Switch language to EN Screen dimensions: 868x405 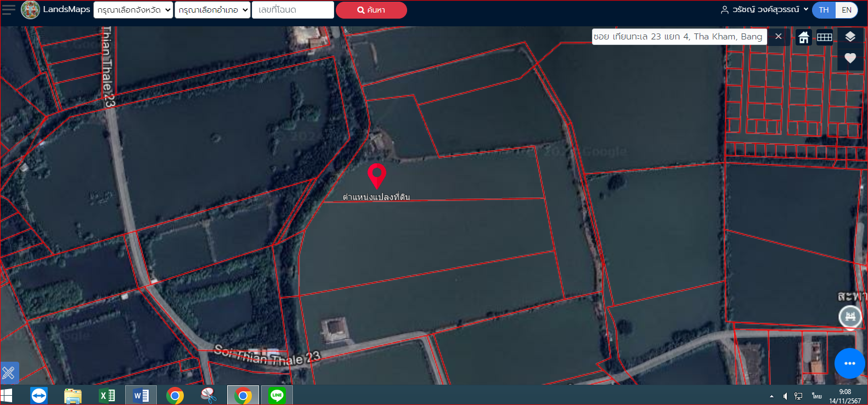click(847, 10)
